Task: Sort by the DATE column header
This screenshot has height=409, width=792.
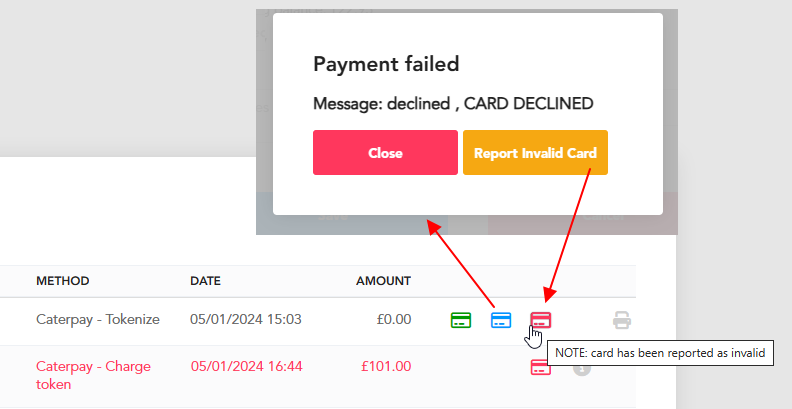Action: click(206, 281)
